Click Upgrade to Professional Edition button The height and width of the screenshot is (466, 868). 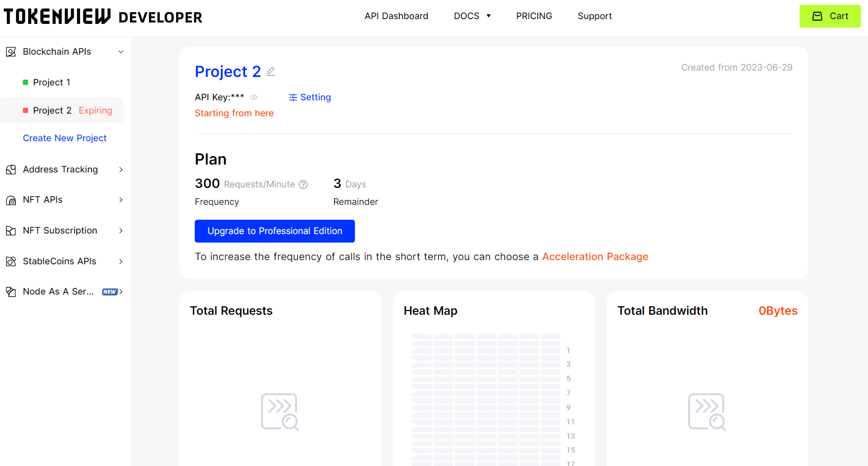coord(275,231)
